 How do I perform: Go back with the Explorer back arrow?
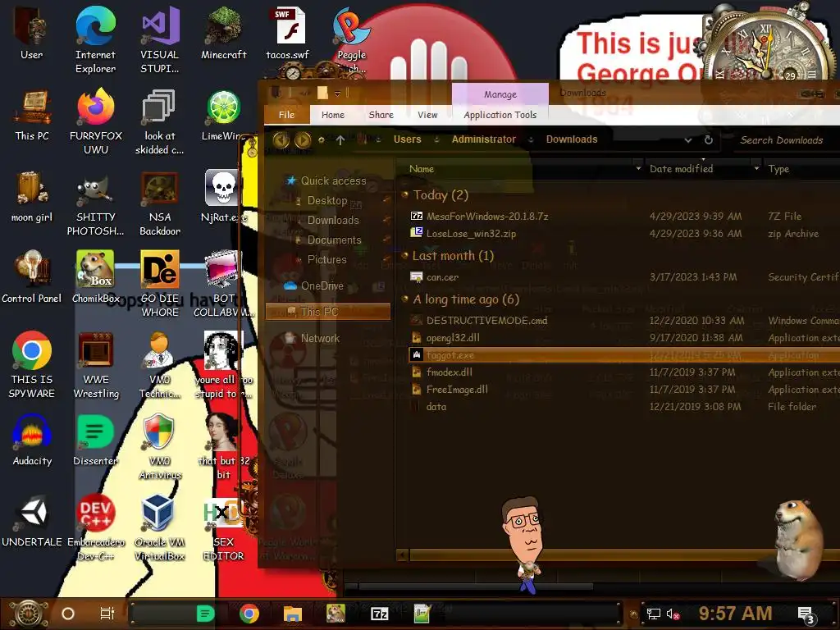click(281, 139)
